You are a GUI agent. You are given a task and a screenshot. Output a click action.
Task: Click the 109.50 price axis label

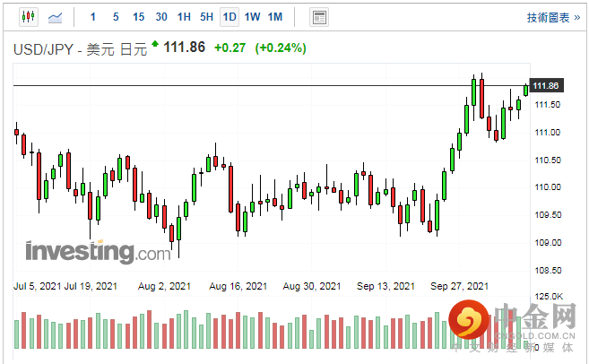[x=548, y=215]
